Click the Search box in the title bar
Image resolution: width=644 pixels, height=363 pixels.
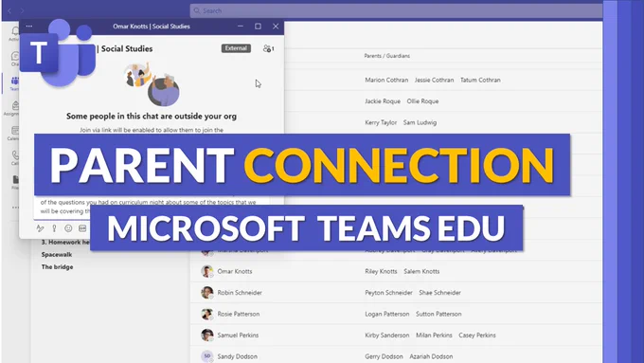tap(396, 10)
